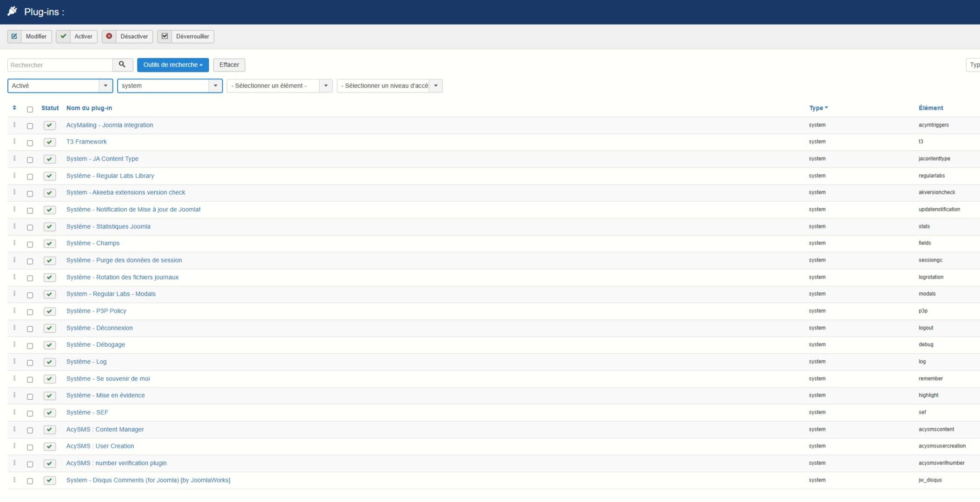
Task: Click Activer toolbar button
Action: click(77, 36)
